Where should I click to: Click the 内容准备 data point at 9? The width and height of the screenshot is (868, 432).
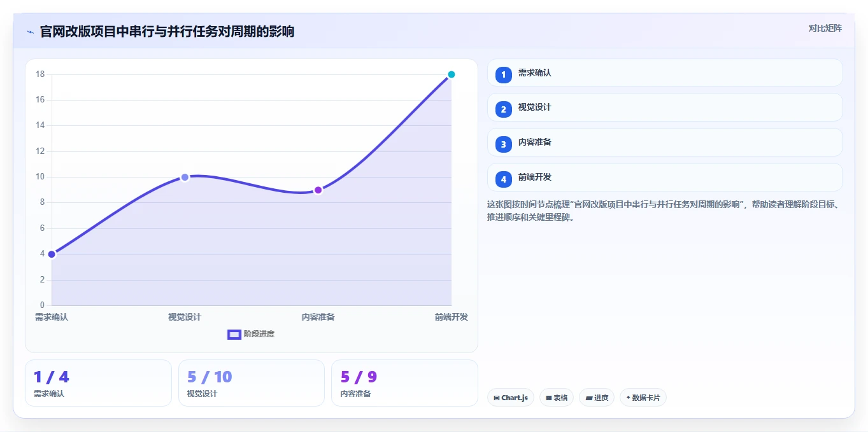pyautogui.click(x=318, y=190)
